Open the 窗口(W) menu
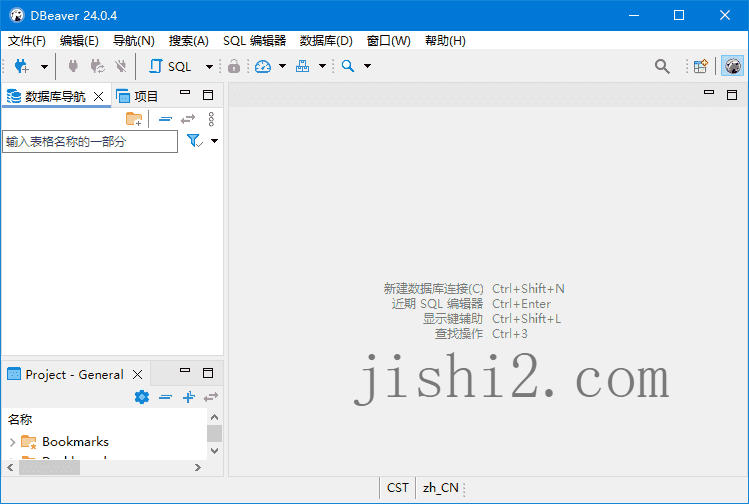Image resolution: width=749 pixels, height=504 pixels. 388,41
